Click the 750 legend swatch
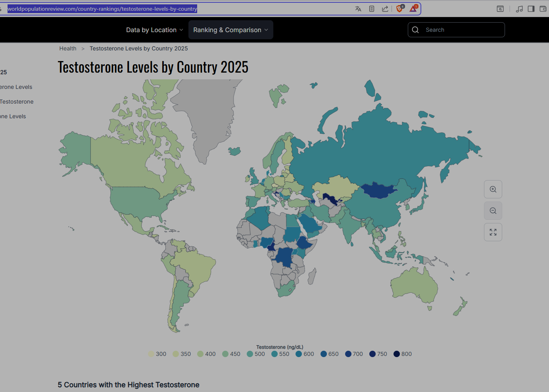549x392 pixels. 372,354
